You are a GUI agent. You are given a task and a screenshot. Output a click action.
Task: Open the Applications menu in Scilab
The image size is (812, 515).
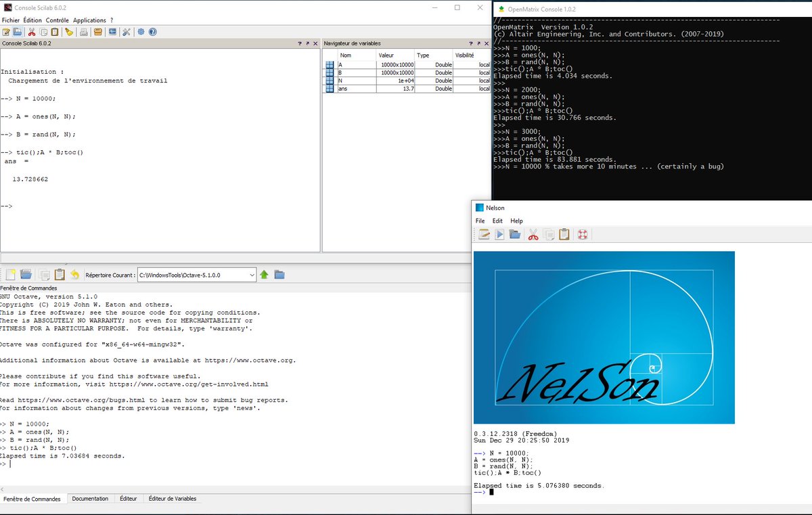click(89, 20)
